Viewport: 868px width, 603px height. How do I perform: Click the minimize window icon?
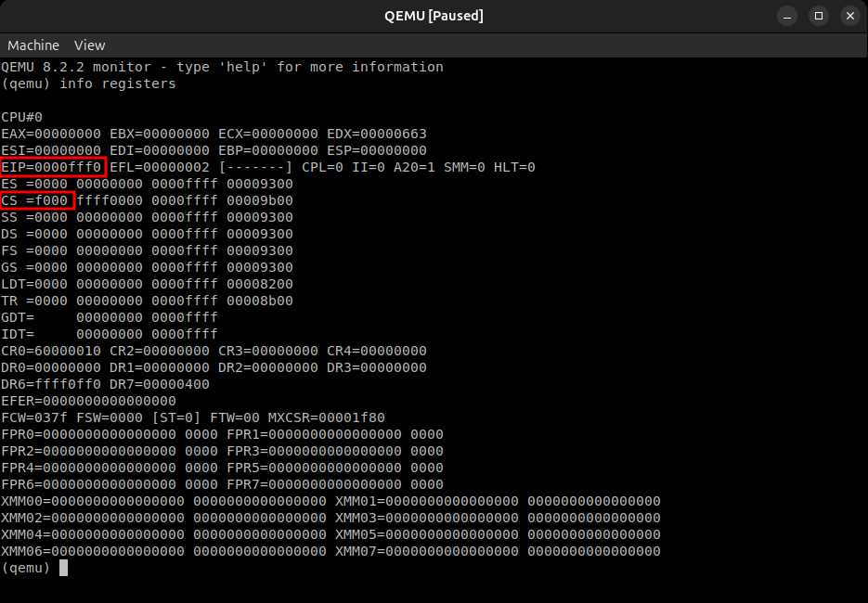coord(787,16)
